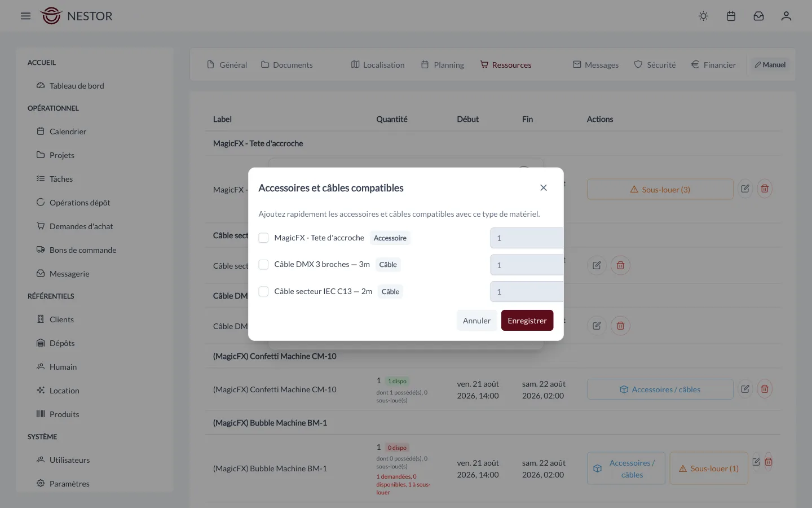
Task: Close the compatible accessories dialog
Action: [544, 187]
